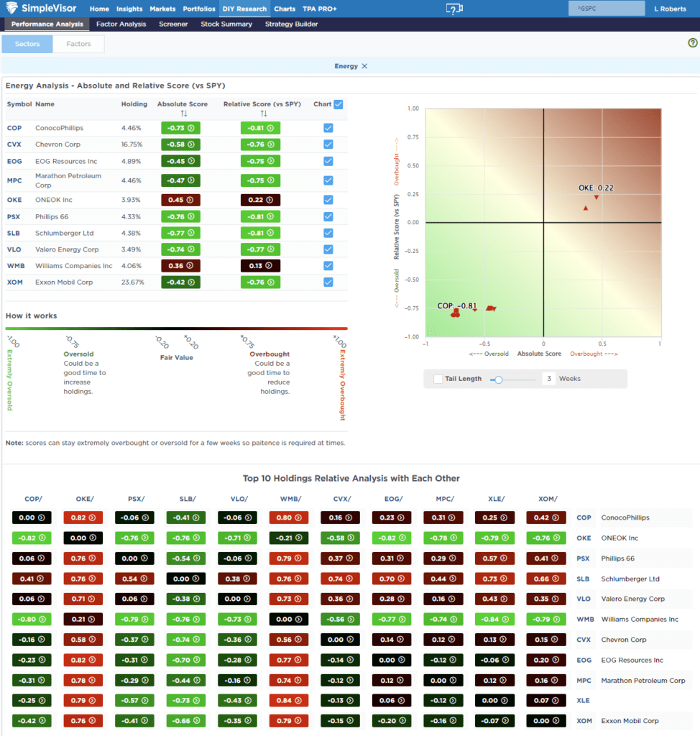This screenshot has height=736, width=700.
Task: Open OKE absolute score 0.45 arrow icon
Action: pyautogui.click(x=190, y=200)
